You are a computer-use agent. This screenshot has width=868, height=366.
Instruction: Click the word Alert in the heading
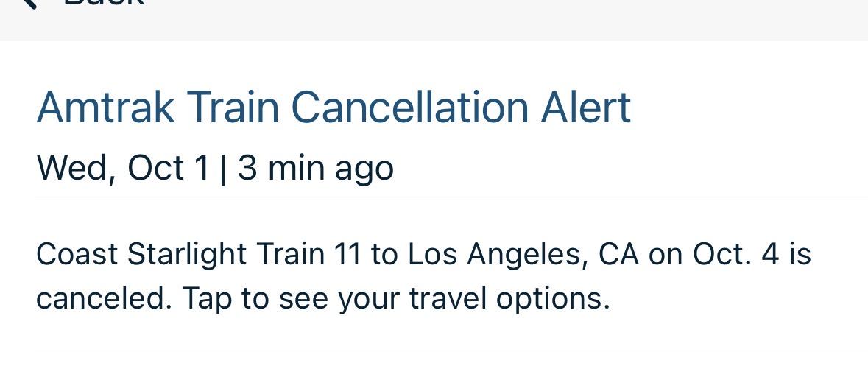585,108
